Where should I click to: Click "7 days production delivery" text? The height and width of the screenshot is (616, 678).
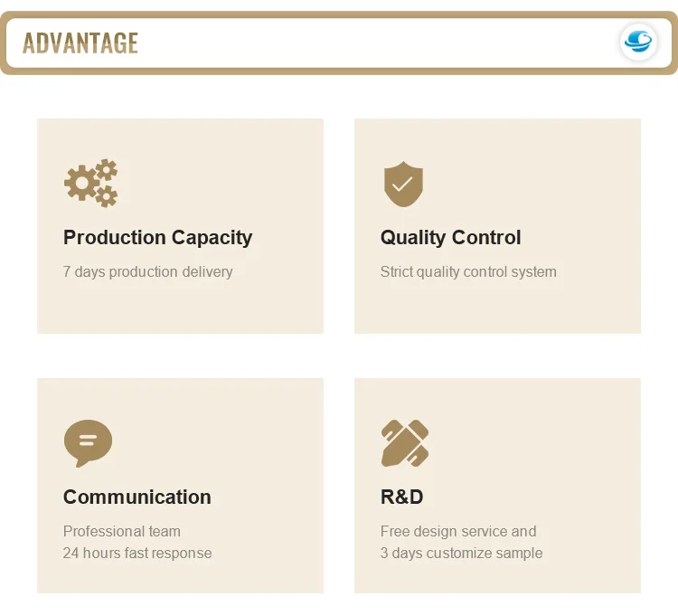[x=147, y=272]
